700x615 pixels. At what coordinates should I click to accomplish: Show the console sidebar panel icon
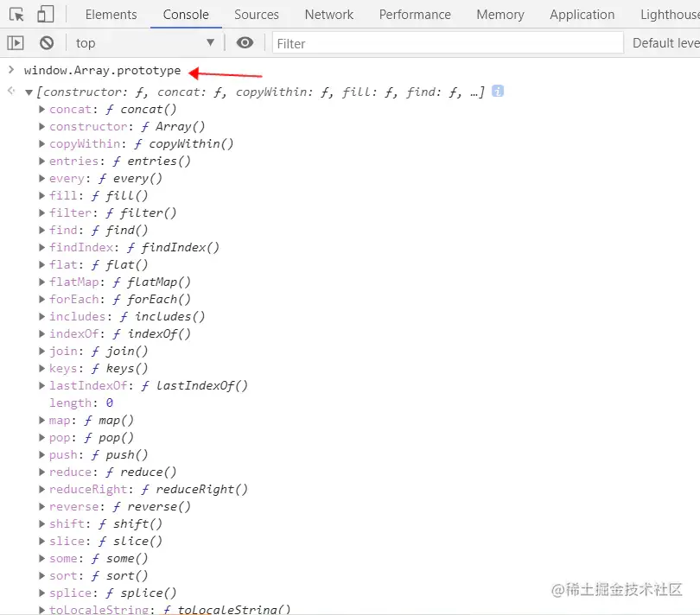(x=16, y=43)
